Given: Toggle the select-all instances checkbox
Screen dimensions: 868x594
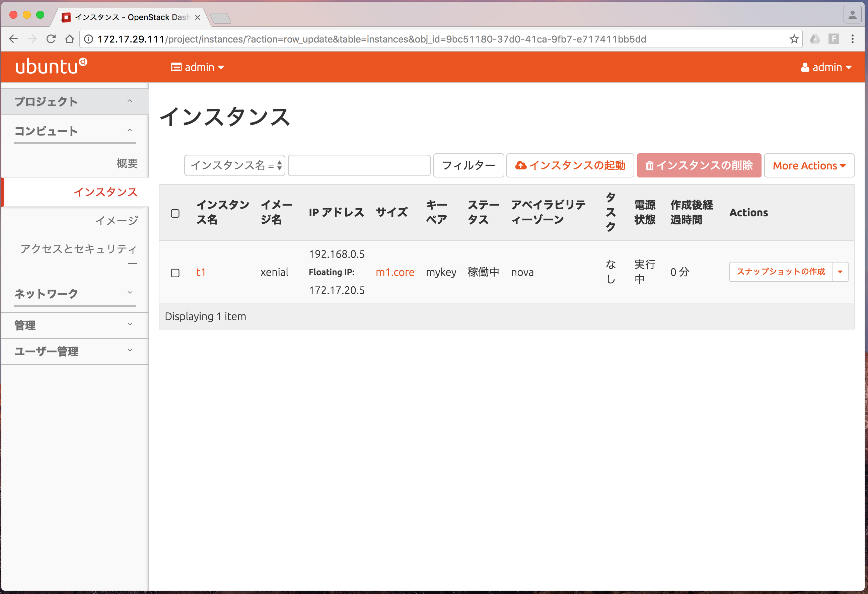Looking at the screenshot, I should coord(175,213).
